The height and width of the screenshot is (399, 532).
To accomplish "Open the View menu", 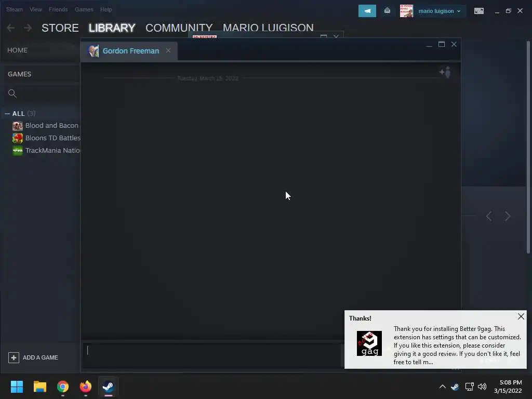I will pos(36,9).
